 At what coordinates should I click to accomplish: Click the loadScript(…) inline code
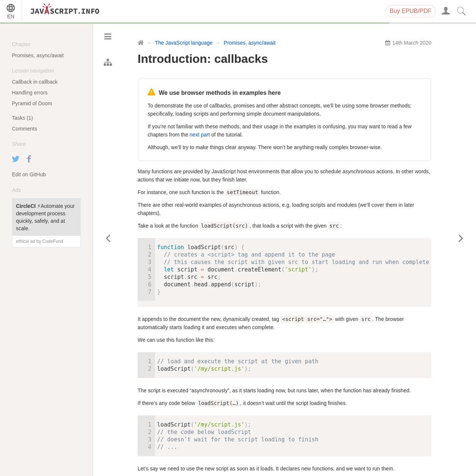(x=218, y=403)
